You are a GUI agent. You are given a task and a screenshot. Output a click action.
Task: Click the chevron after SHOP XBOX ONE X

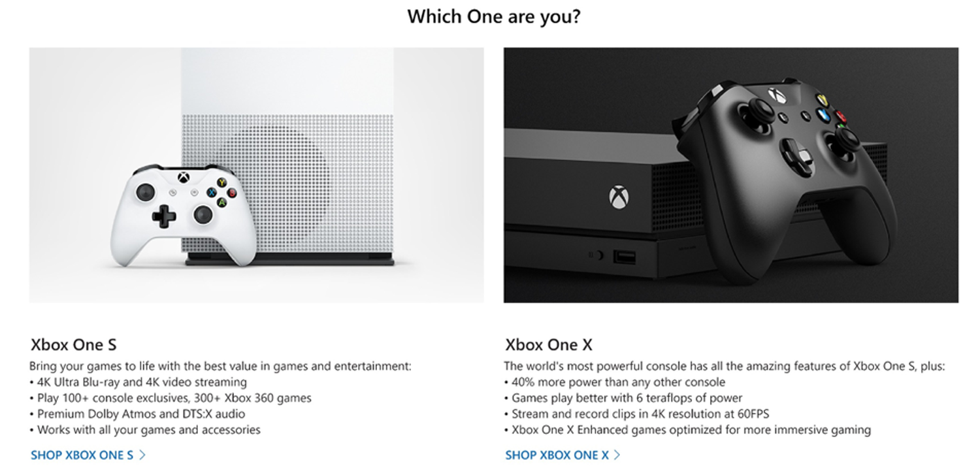(617, 455)
